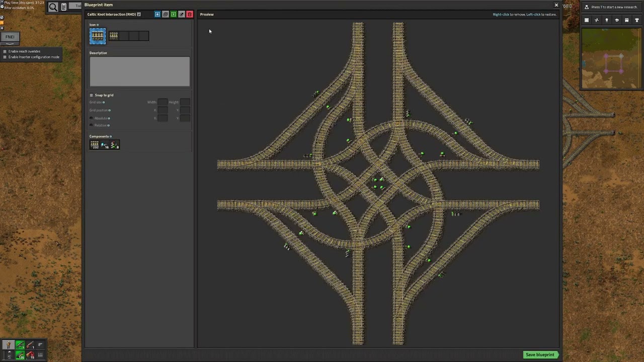Screen dimensions: 644x362
Task: Open the trains overview icon
Action: (627, 20)
